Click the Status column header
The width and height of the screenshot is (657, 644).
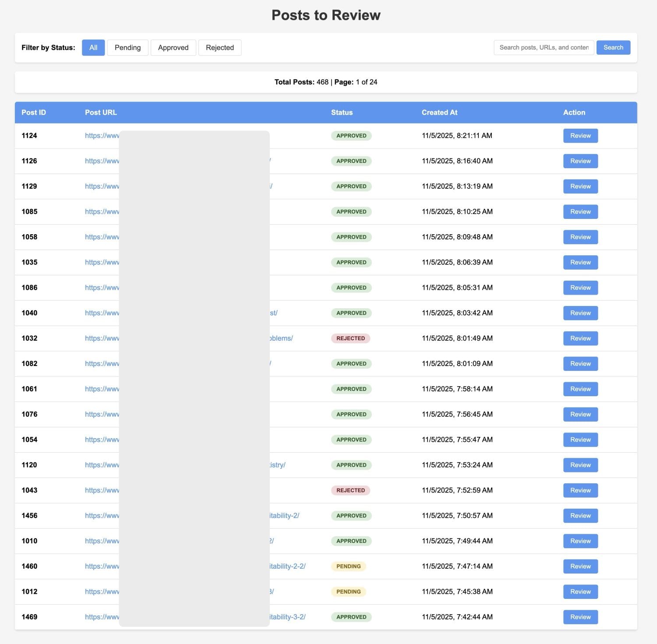[342, 113]
